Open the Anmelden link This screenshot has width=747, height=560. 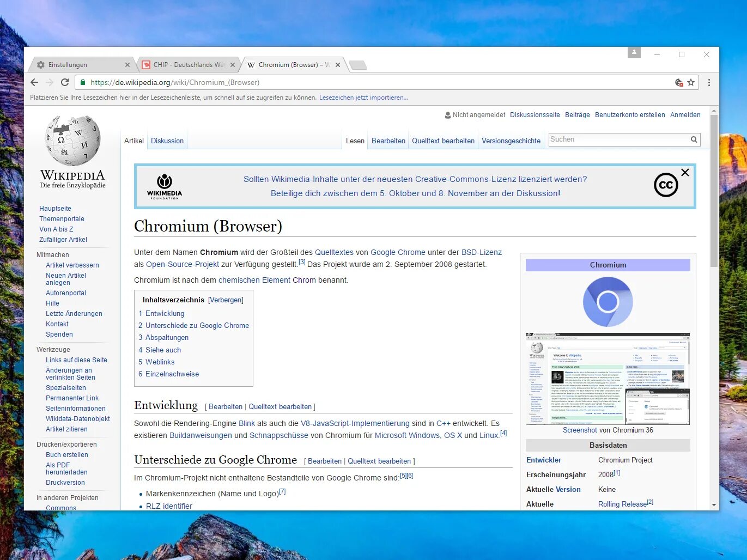[x=685, y=115]
